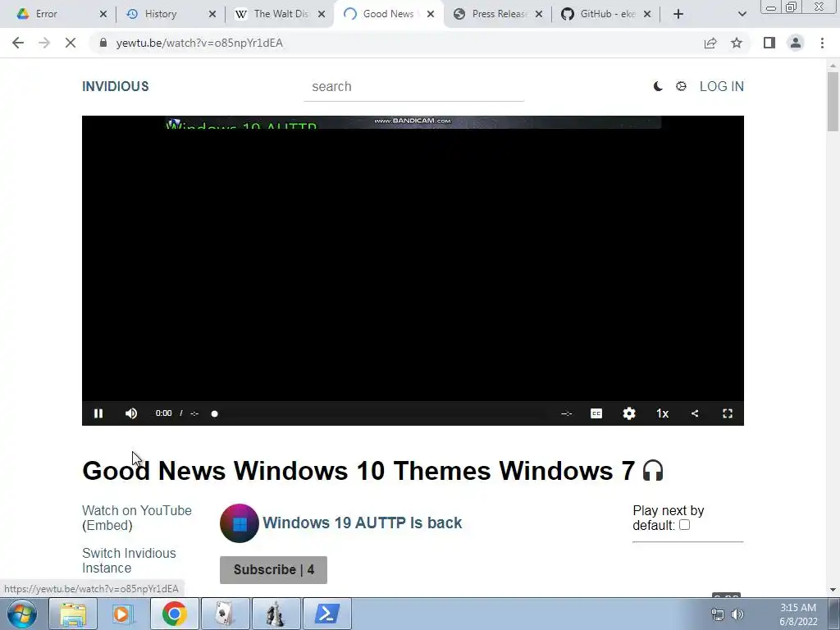The image size is (840, 630).
Task: Open PowerShell taskbar icon
Action: (x=326, y=614)
